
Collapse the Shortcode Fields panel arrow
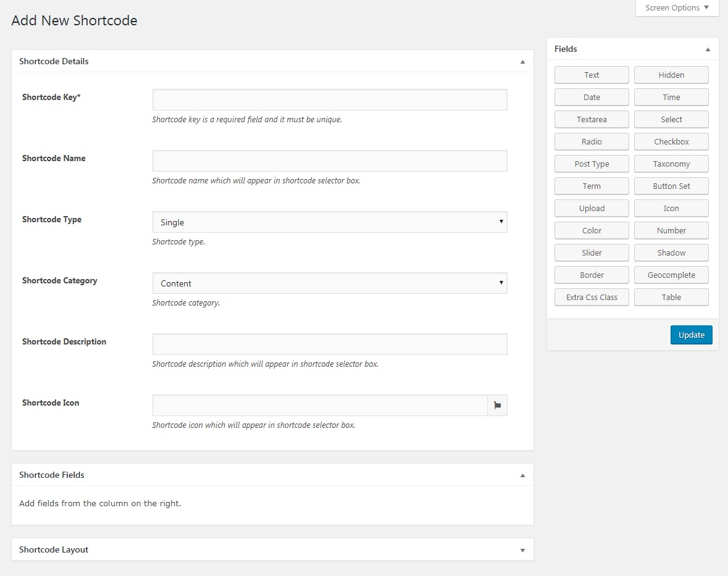coord(522,475)
